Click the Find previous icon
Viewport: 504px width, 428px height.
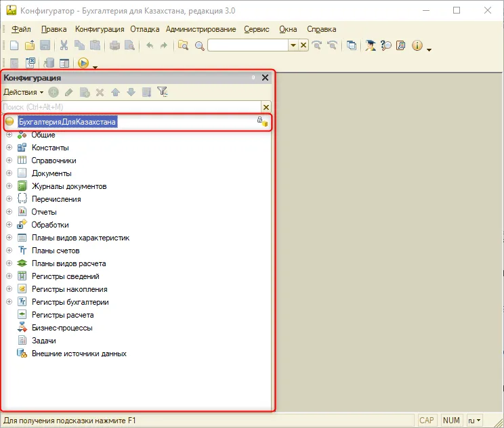332,45
